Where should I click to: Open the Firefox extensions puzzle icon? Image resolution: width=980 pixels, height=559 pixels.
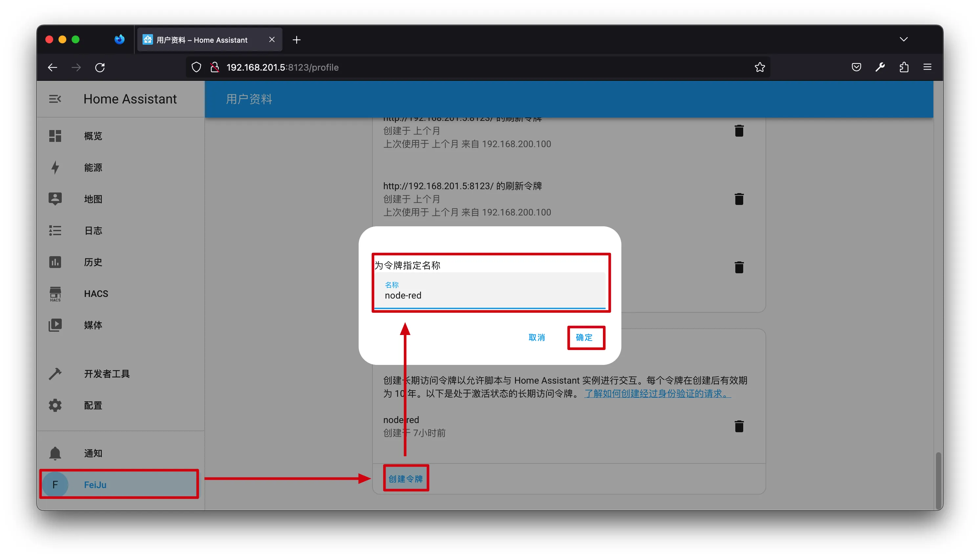[903, 67]
